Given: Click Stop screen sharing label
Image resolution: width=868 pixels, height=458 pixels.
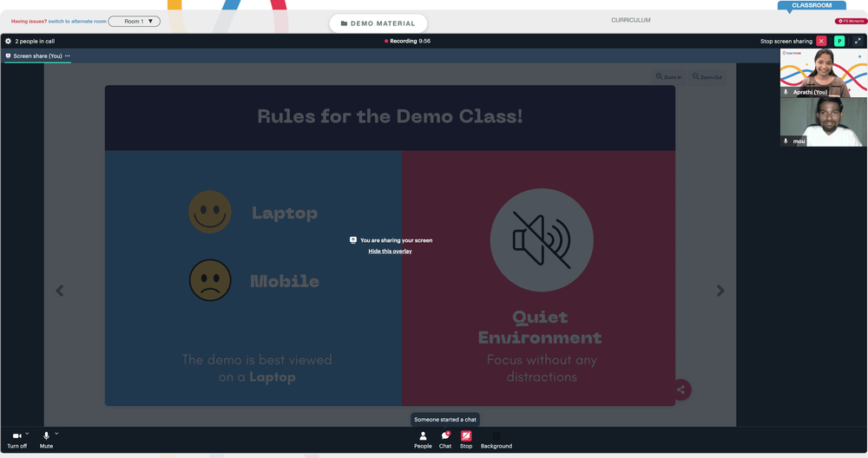Looking at the screenshot, I should pos(786,41).
